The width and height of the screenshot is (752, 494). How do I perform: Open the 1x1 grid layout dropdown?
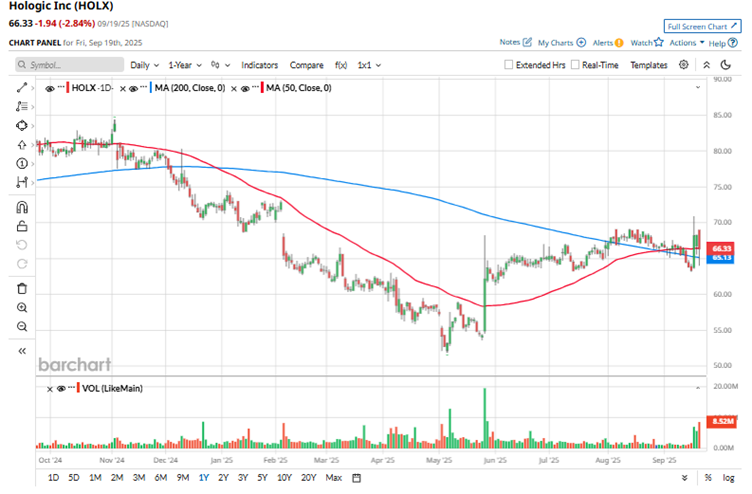(x=369, y=65)
